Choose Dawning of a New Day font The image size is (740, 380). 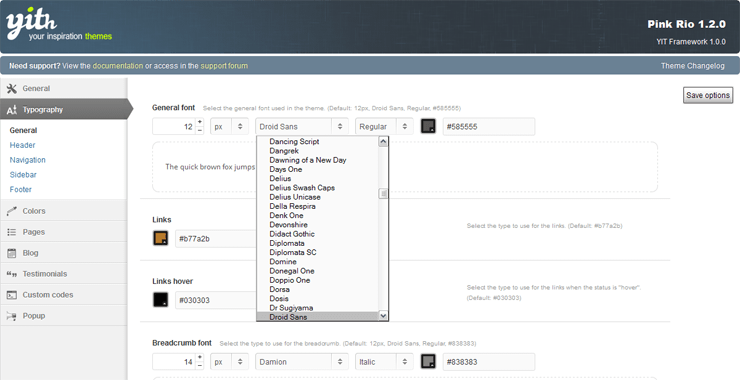click(318, 160)
